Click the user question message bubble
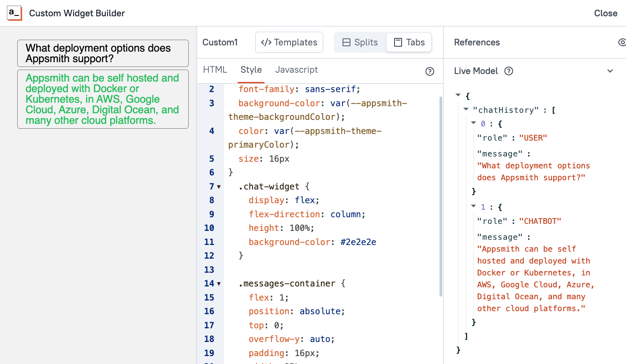 (x=103, y=53)
